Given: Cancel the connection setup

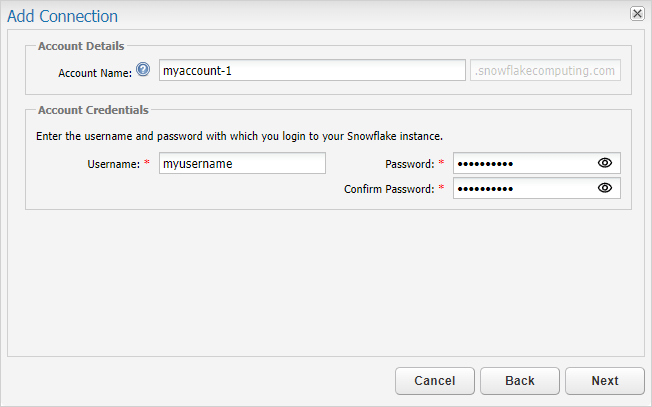Looking at the screenshot, I should pyautogui.click(x=435, y=381).
